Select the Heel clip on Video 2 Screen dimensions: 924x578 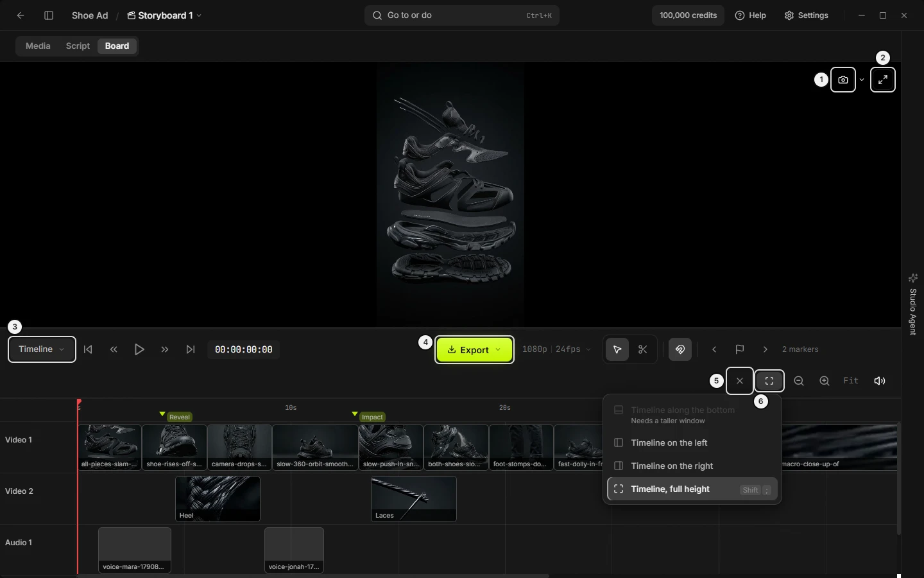click(x=218, y=499)
